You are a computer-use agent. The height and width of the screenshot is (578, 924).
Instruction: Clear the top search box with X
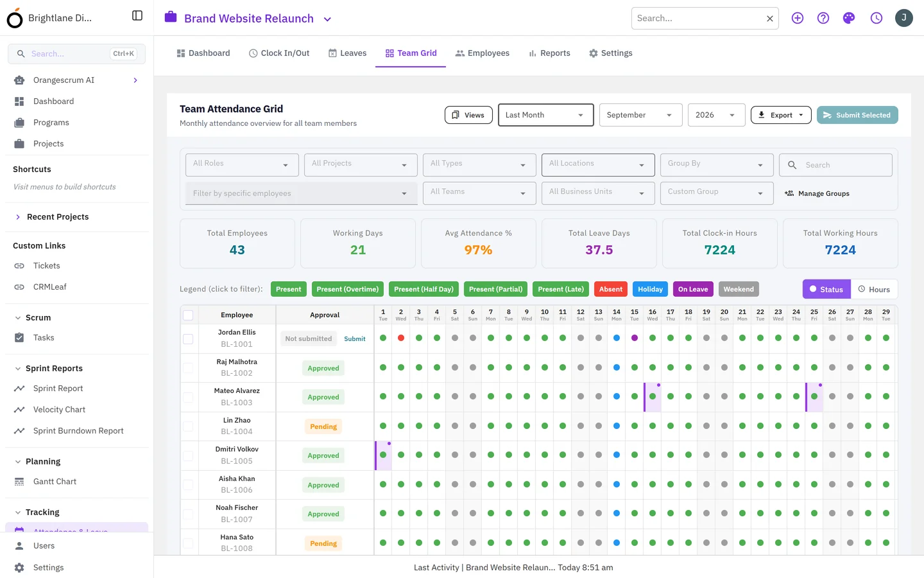[x=770, y=19]
